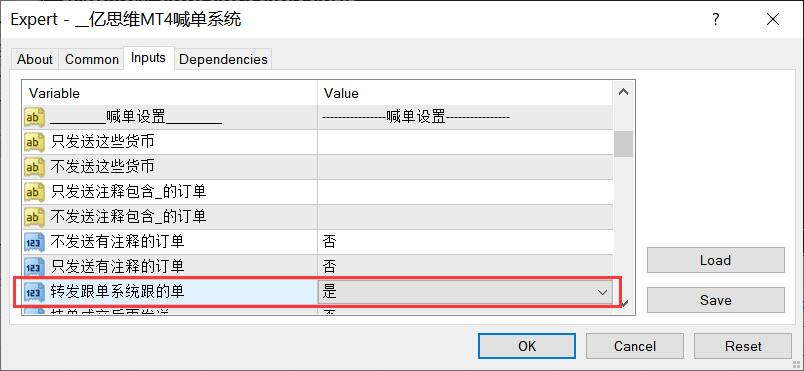Click the string icon for 不发送注释包含_的订单
This screenshot has width=804, height=371.
point(34,217)
